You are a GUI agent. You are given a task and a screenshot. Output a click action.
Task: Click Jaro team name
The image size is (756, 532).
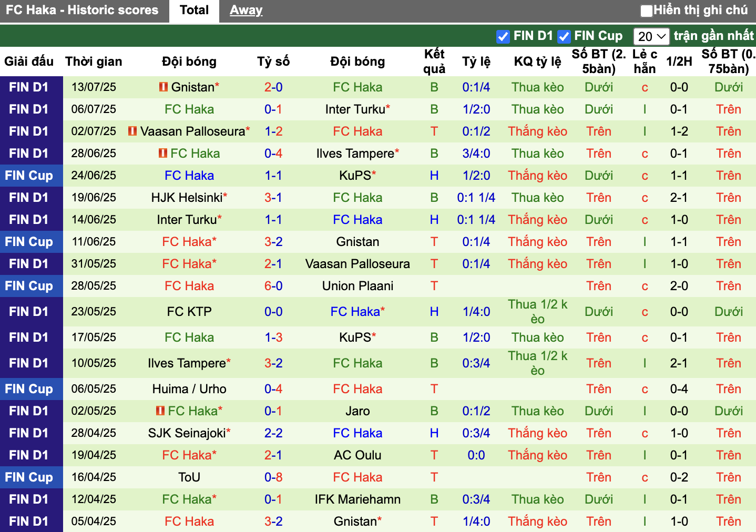pos(357,411)
